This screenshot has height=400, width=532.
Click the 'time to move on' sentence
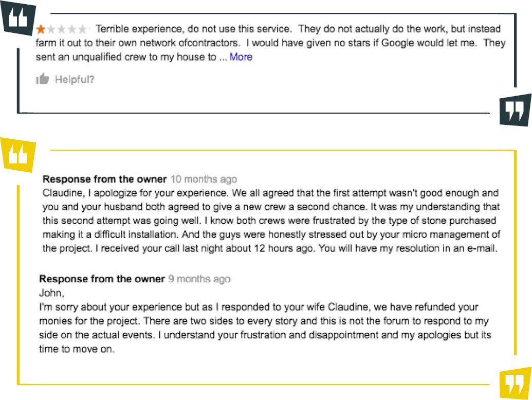point(77,349)
